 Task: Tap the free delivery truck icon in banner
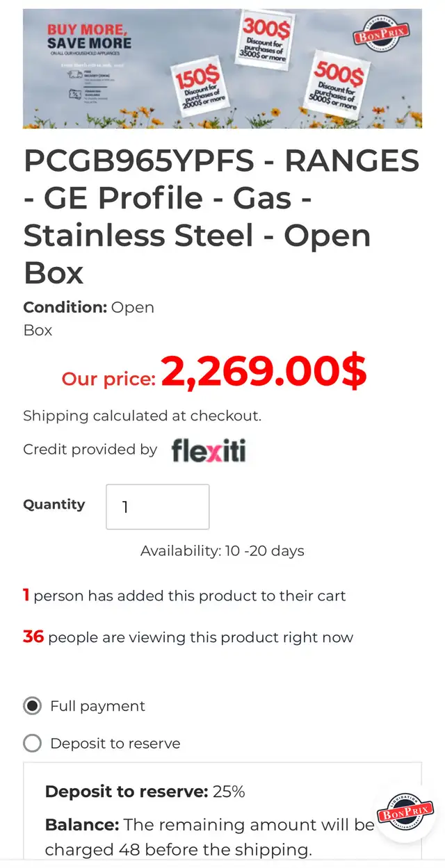(x=73, y=74)
